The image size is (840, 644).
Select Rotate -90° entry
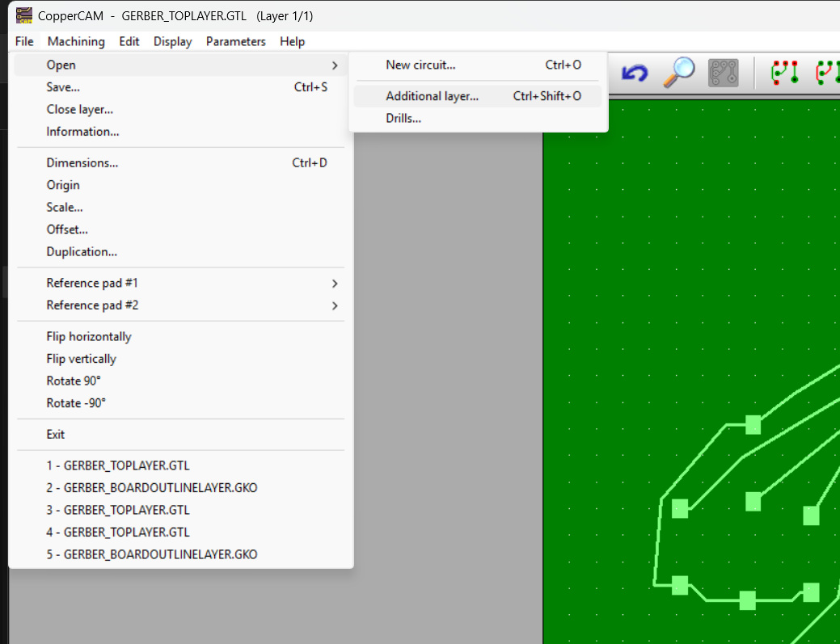181,403
